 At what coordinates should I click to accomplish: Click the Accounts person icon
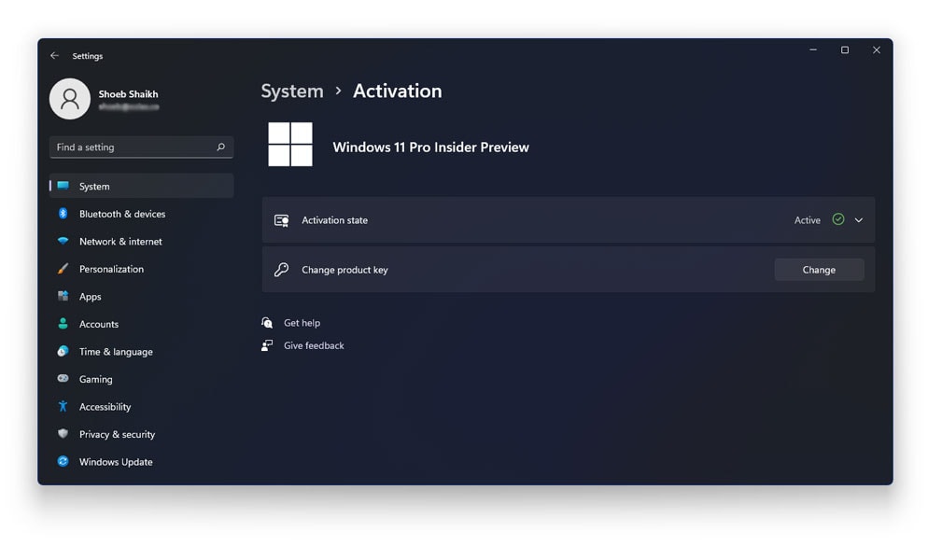(x=63, y=324)
